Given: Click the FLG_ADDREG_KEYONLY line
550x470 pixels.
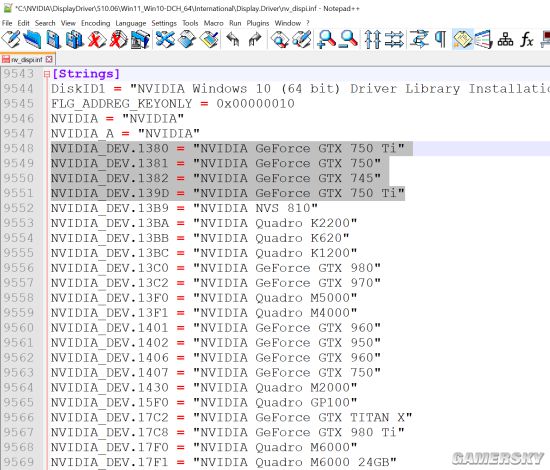Looking at the screenshot, I should (173, 104).
